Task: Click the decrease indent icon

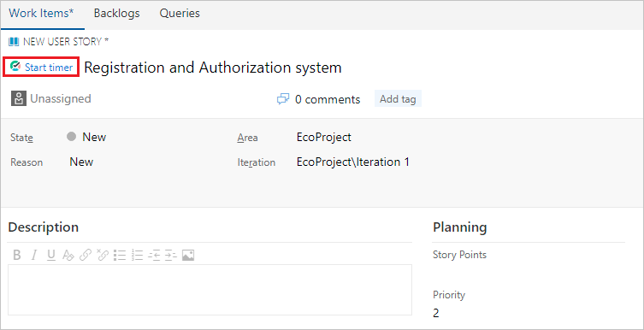Action: point(154,256)
